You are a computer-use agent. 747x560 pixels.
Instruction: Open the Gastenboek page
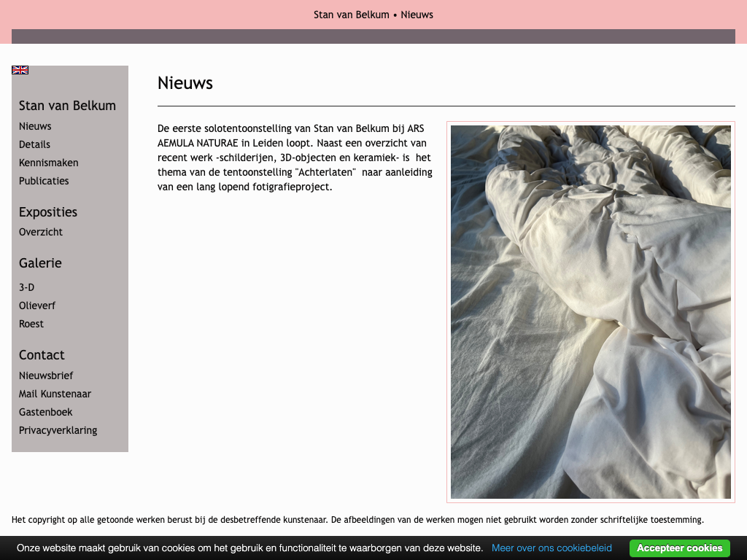pos(45,412)
